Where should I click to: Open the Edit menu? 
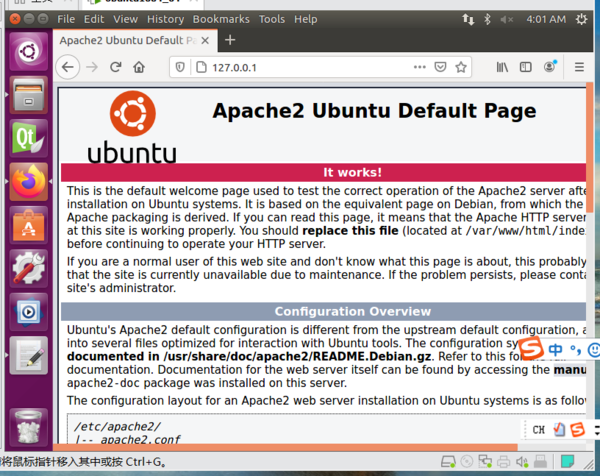(94, 19)
